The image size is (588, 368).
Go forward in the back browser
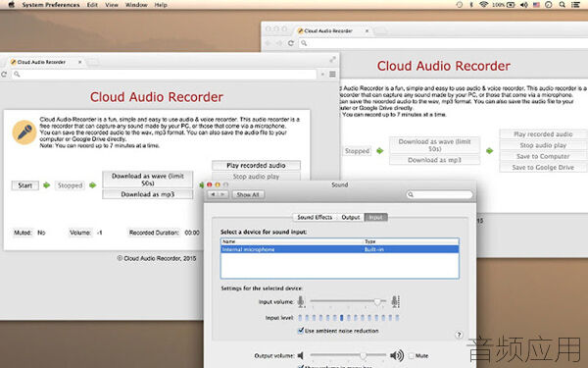[279, 43]
